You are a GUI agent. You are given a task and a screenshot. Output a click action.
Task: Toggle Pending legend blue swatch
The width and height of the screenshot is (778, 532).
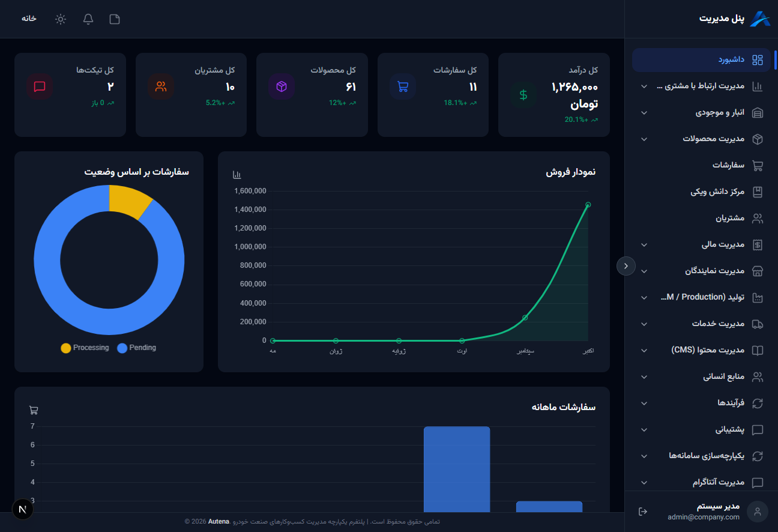(122, 348)
